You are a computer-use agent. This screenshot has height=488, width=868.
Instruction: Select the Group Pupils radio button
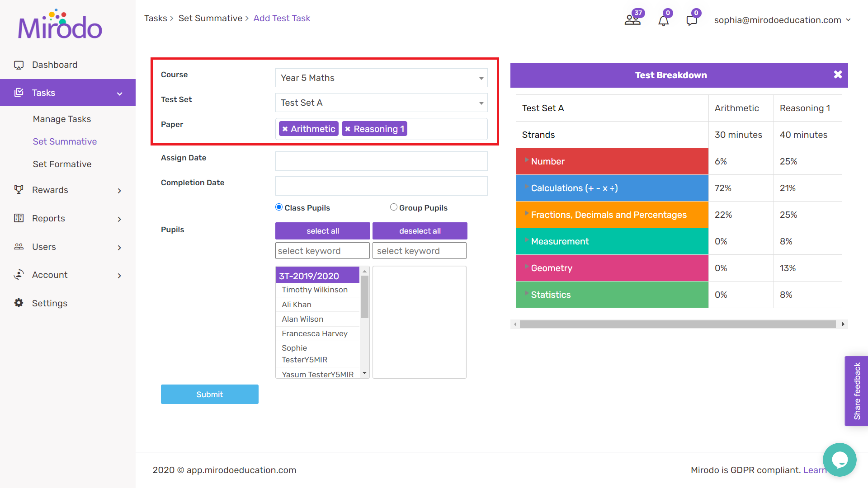pos(394,207)
